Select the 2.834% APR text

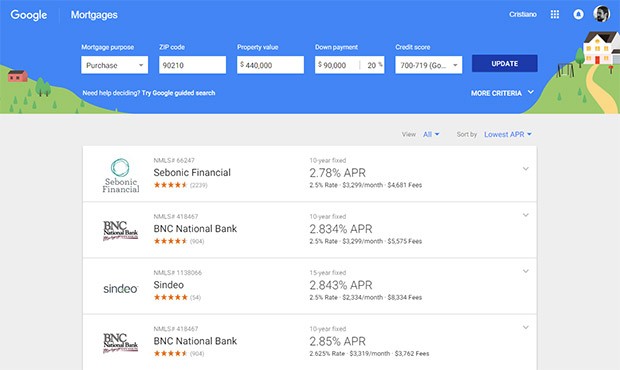341,228
